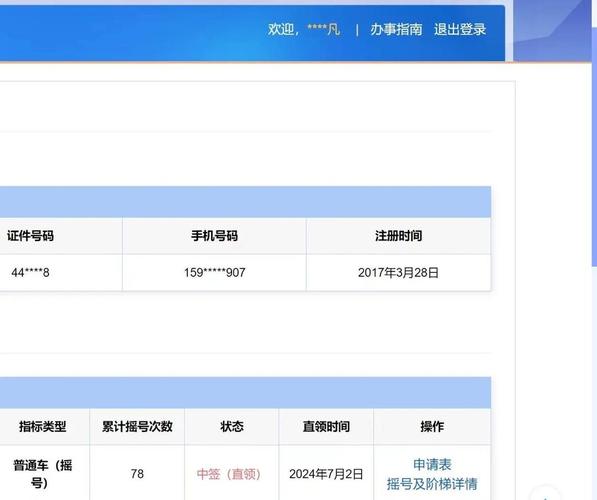Select the 操作 column header
The image size is (597, 500).
tap(432, 427)
